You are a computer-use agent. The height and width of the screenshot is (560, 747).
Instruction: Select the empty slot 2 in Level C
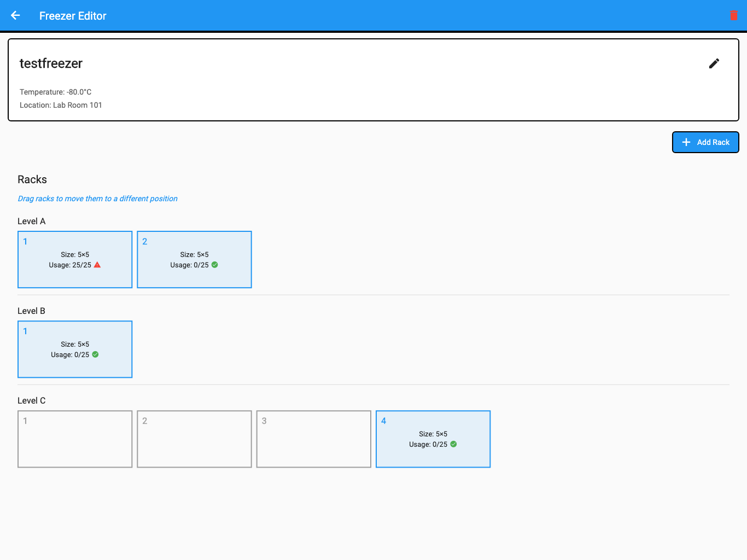tap(194, 439)
